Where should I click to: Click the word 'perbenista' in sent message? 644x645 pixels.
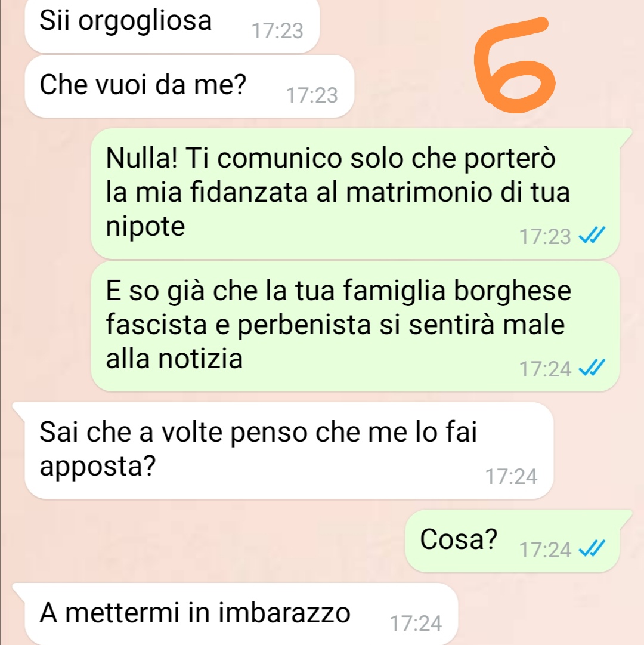pos(305,325)
